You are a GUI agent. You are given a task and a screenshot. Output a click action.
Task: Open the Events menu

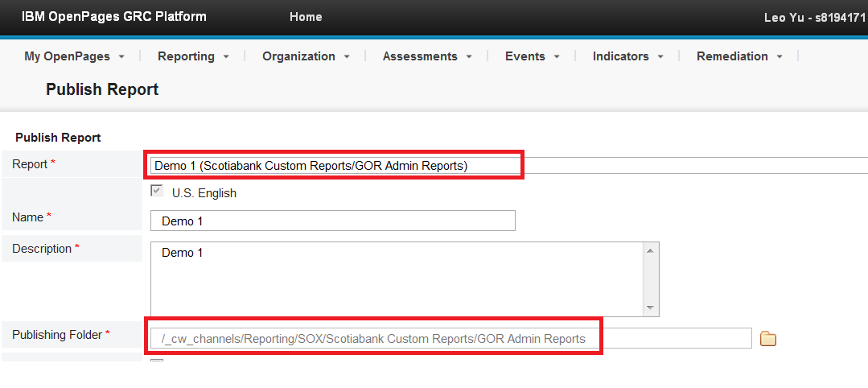click(525, 56)
